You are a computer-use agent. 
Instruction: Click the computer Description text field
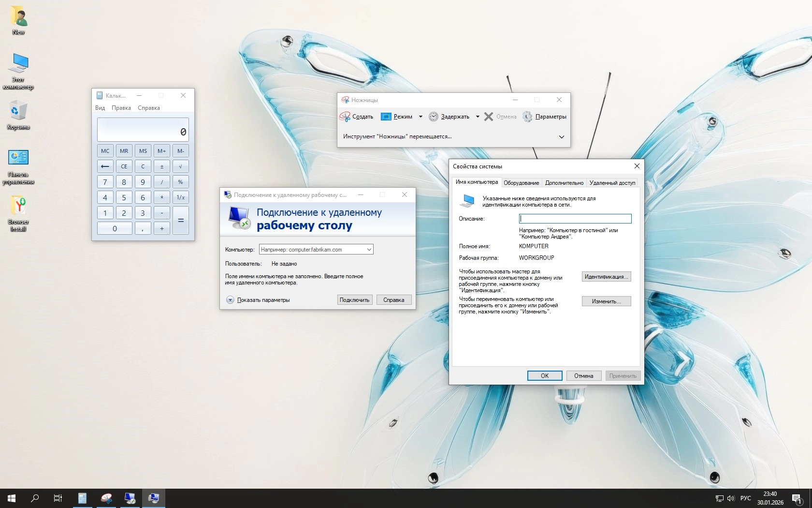tap(575, 219)
